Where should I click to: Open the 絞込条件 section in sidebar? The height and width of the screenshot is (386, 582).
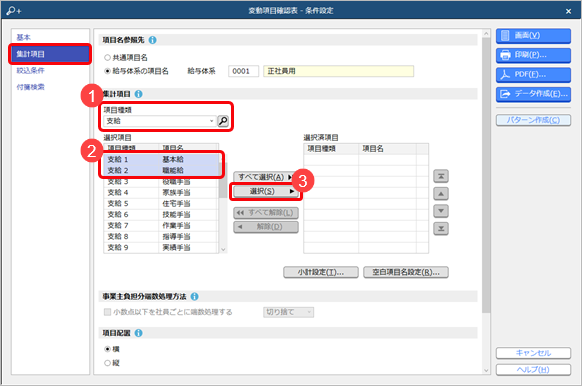pyautogui.click(x=30, y=71)
